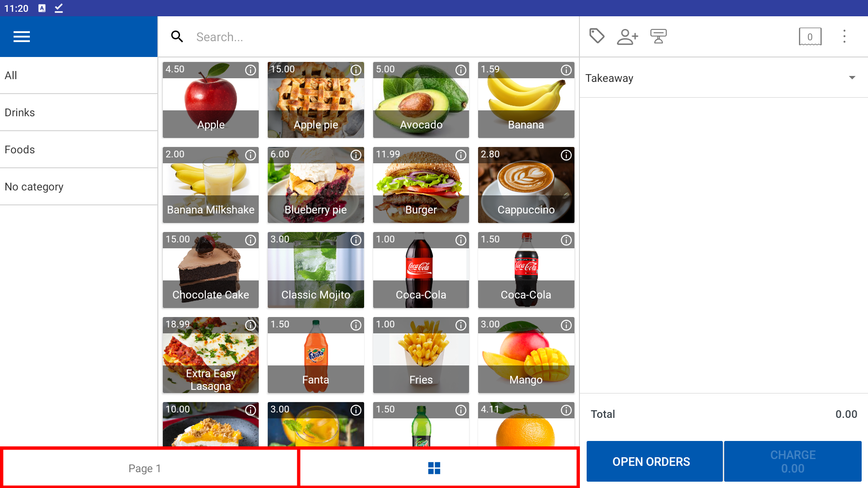The width and height of the screenshot is (868, 488).
Task: Switch to the grid layout view
Action: pyautogui.click(x=434, y=468)
